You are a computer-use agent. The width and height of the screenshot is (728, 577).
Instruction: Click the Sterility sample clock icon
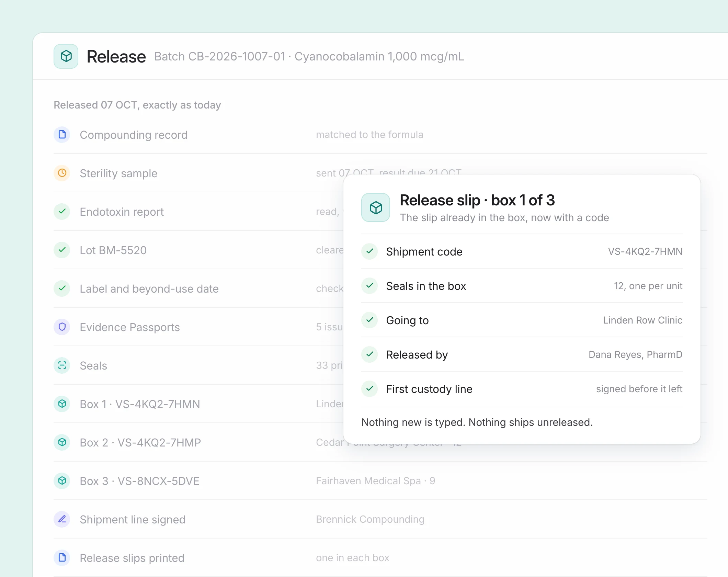tap(62, 173)
